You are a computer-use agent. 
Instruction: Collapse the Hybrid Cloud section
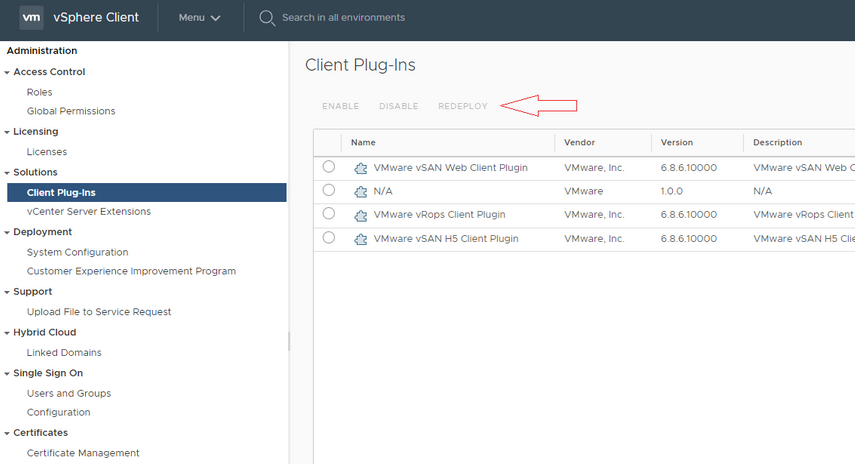7,333
